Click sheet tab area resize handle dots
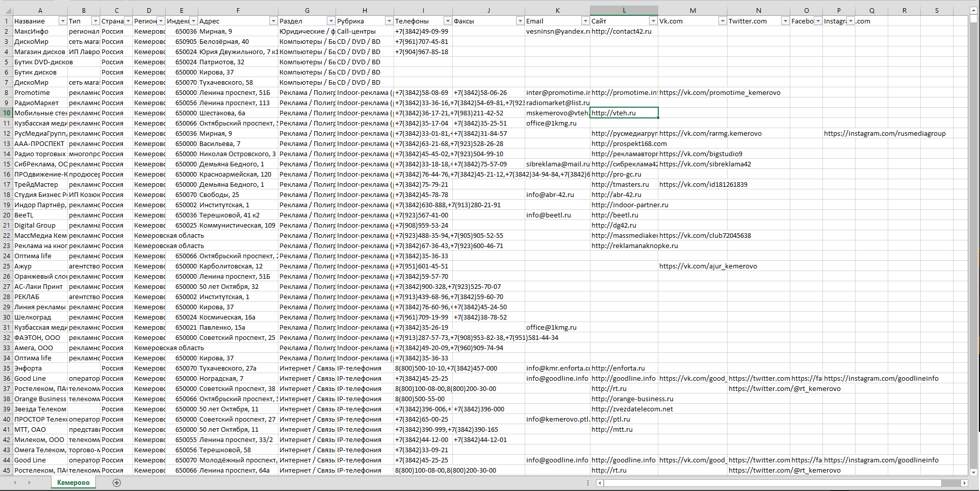This screenshot has height=491, width=980. click(588, 483)
